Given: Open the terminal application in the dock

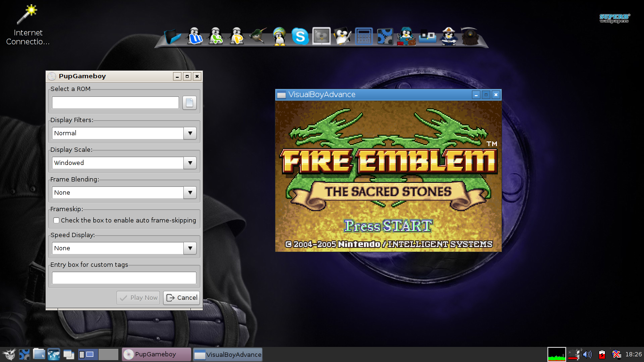Looking at the screenshot, I should click(321, 35).
